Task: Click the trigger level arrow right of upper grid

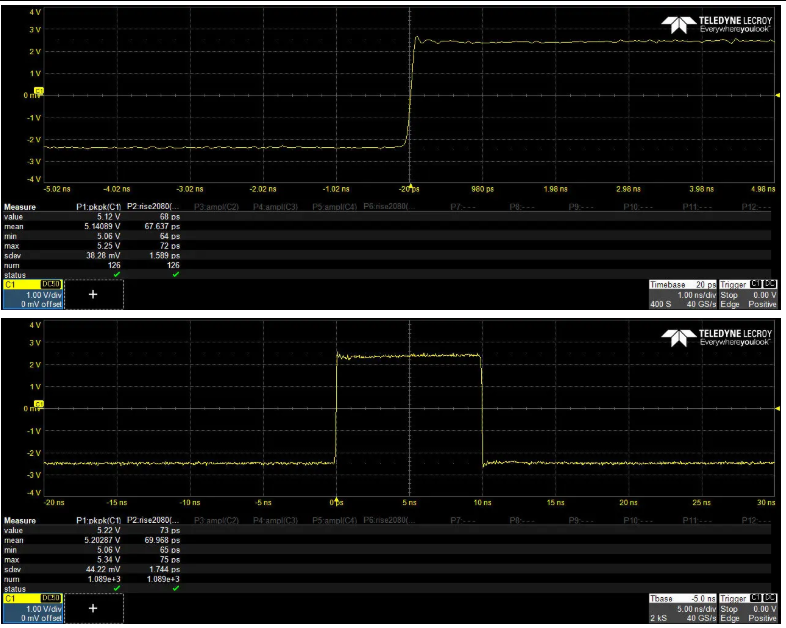Action: 778,95
